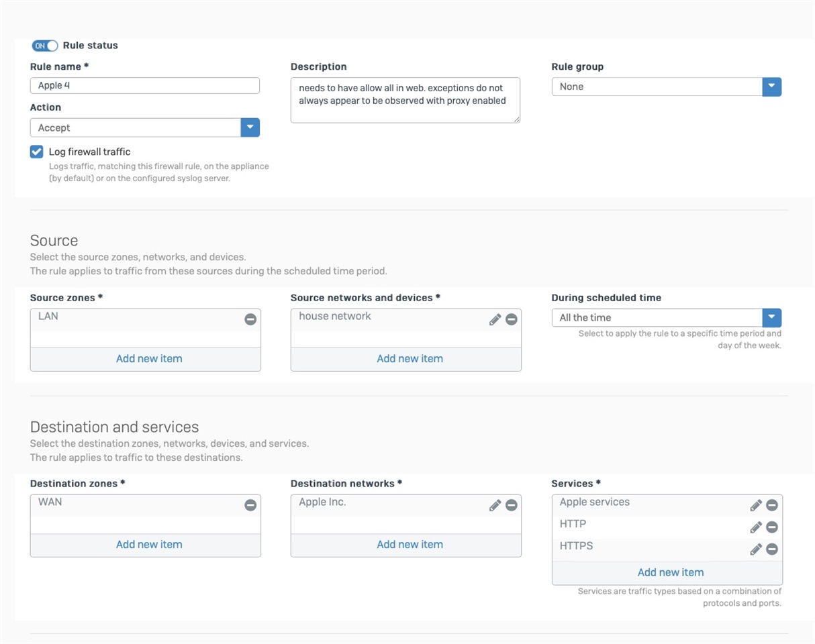815x644 pixels.
Task: Remove house network from source networks
Action: (512, 320)
